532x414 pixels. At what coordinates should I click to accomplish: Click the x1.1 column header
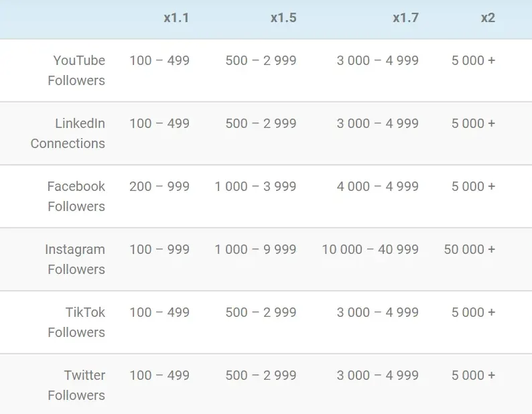176,18
